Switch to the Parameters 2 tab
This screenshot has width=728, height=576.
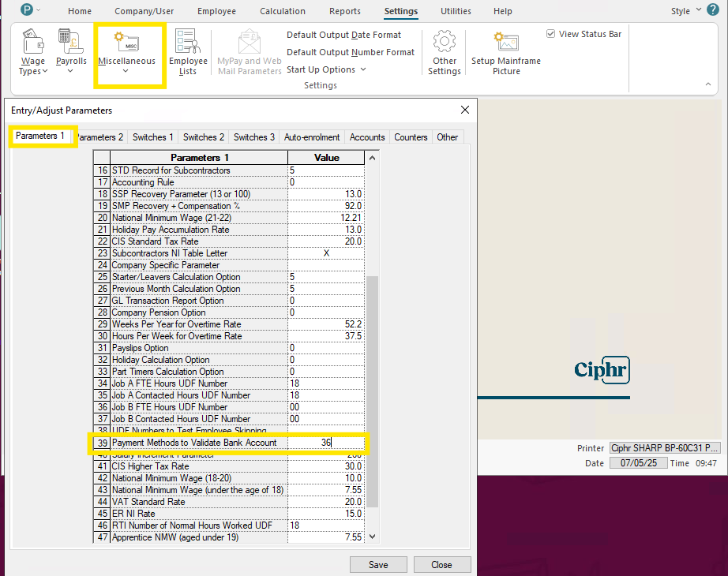tap(100, 137)
